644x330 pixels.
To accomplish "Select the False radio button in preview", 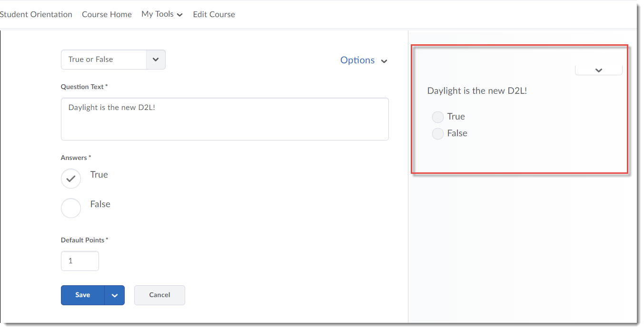I will point(437,134).
